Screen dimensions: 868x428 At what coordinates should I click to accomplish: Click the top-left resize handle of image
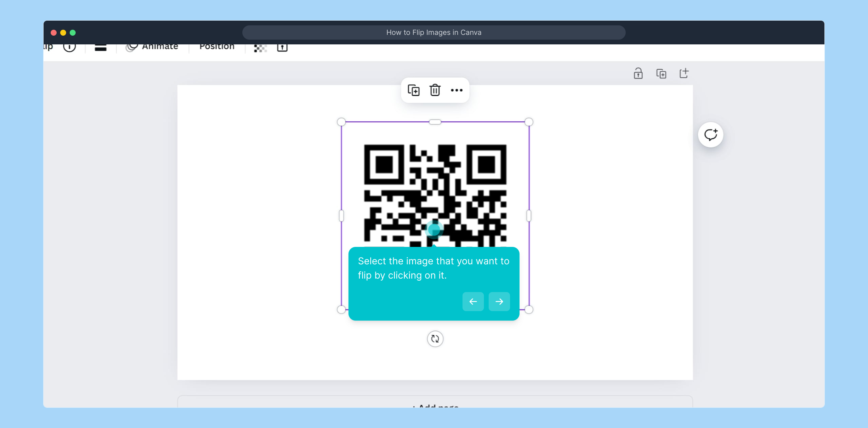tap(341, 122)
